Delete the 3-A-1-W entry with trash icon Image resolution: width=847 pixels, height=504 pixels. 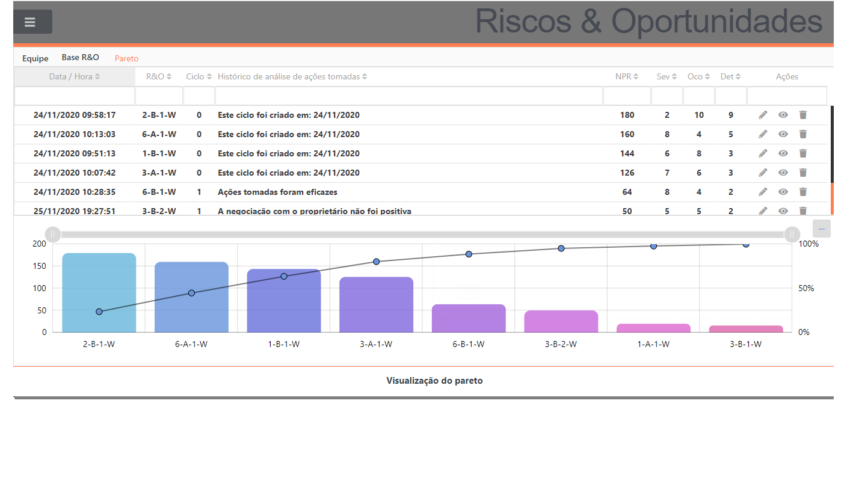point(802,173)
